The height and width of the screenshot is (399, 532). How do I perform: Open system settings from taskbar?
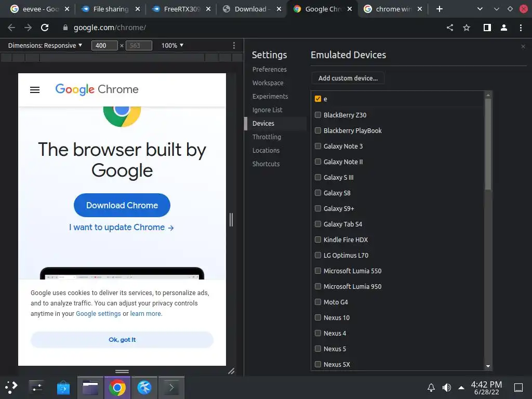pyautogui.click(x=36, y=388)
